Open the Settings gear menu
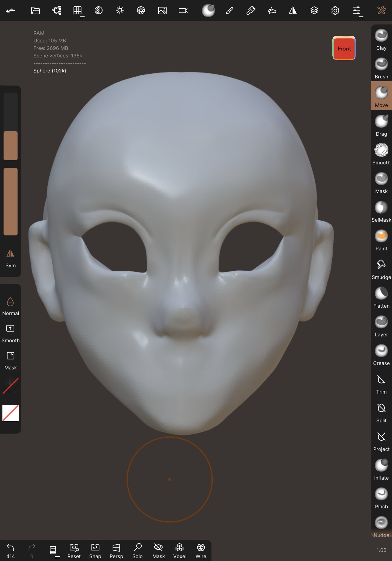 pyautogui.click(x=335, y=11)
